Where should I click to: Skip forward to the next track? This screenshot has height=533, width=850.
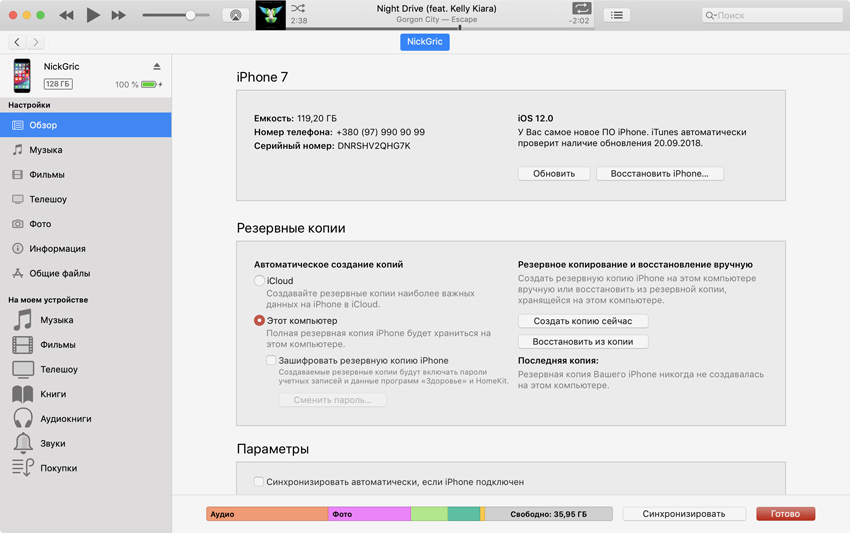pos(119,15)
